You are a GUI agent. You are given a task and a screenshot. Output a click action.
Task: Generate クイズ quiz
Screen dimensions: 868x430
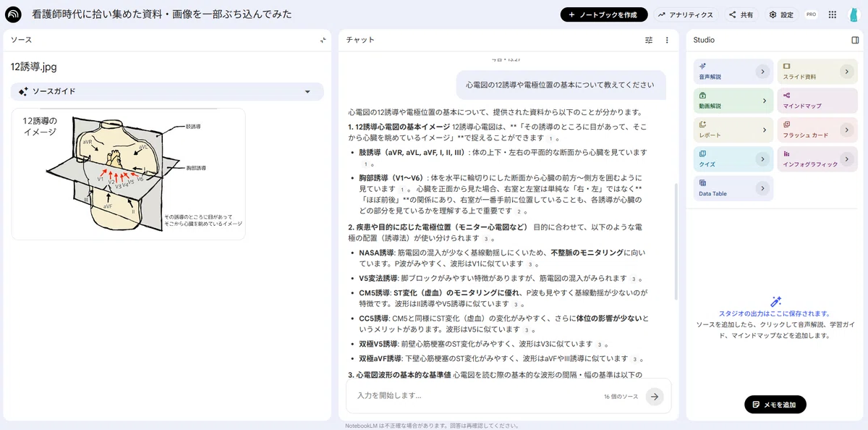[733, 159]
